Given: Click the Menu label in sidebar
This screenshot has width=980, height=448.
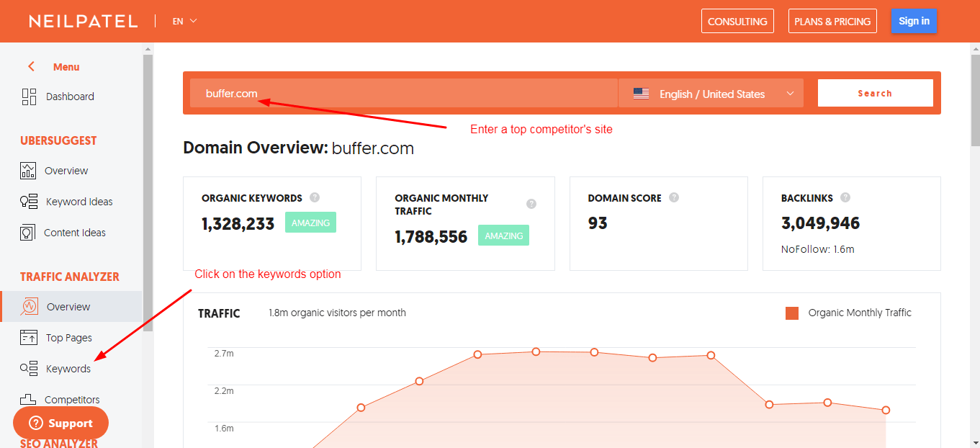Looking at the screenshot, I should click(x=66, y=67).
